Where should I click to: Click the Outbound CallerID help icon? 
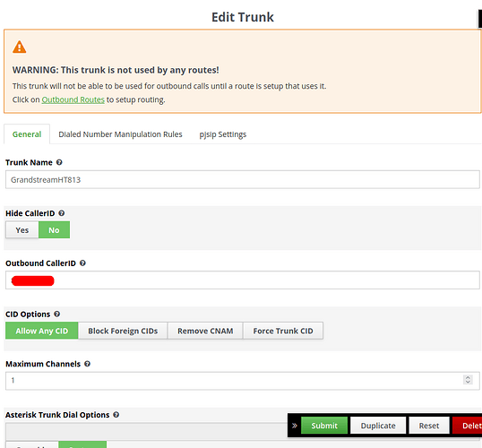[82, 263]
